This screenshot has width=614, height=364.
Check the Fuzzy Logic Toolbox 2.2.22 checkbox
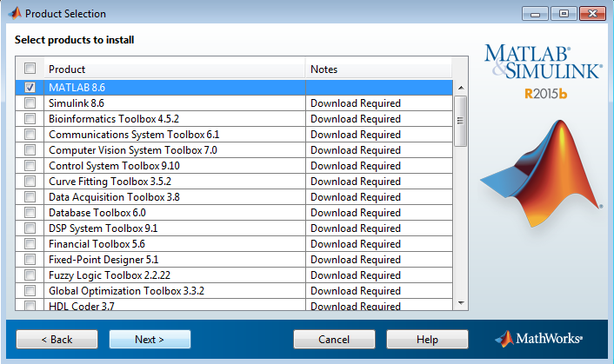[30, 275]
